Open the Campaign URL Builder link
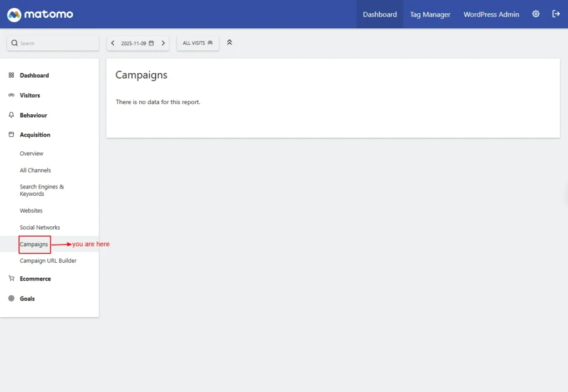This screenshot has height=392, width=568. click(48, 261)
